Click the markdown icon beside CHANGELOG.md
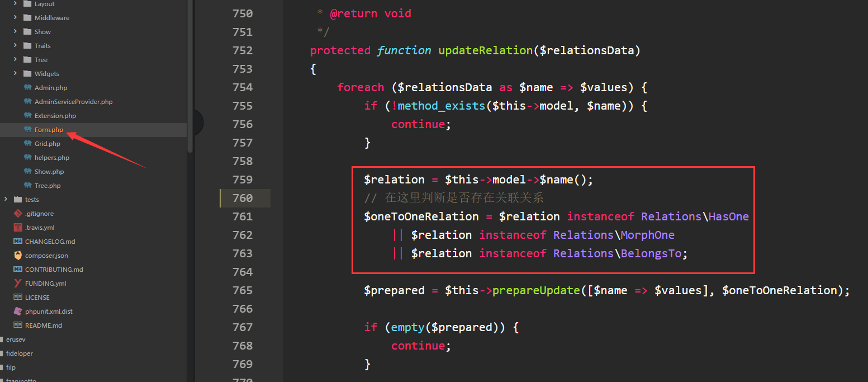The height and width of the screenshot is (382, 868). click(x=18, y=242)
